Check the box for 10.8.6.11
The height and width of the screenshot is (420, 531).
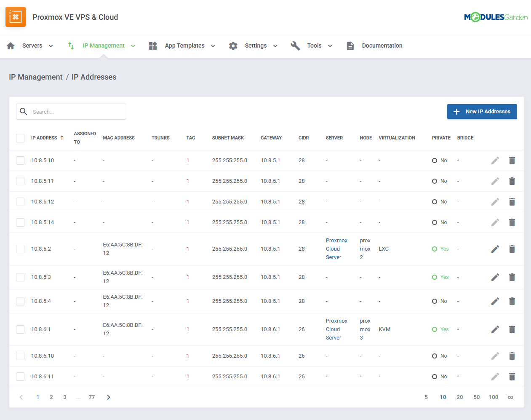[20, 377]
